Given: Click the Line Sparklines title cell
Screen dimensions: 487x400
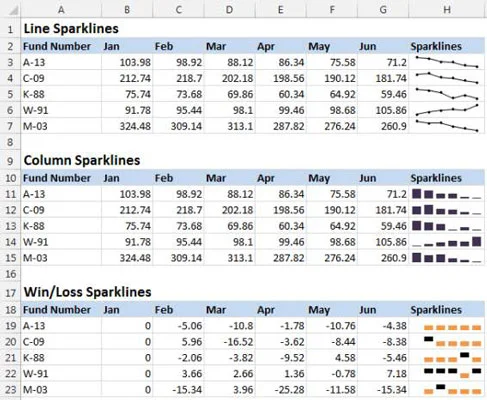Looking at the screenshot, I should (71, 29).
